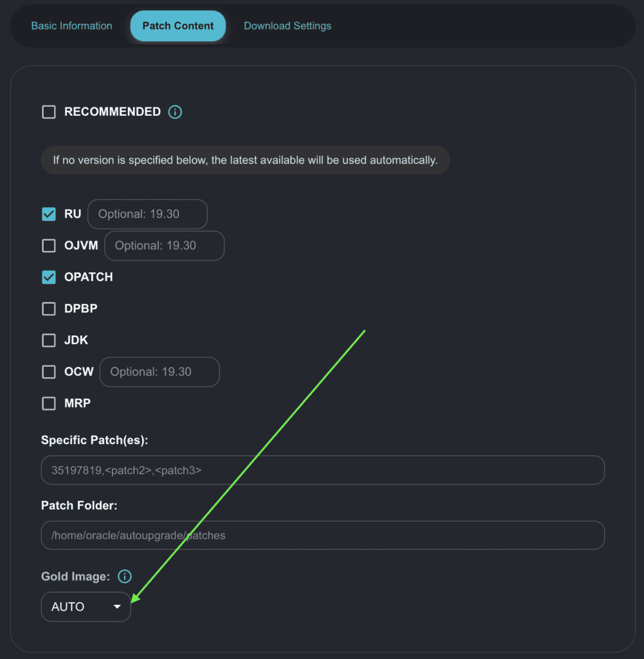Image resolution: width=644 pixels, height=659 pixels.
Task: Select the Patch Content tab
Action: pyautogui.click(x=178, y=26)
